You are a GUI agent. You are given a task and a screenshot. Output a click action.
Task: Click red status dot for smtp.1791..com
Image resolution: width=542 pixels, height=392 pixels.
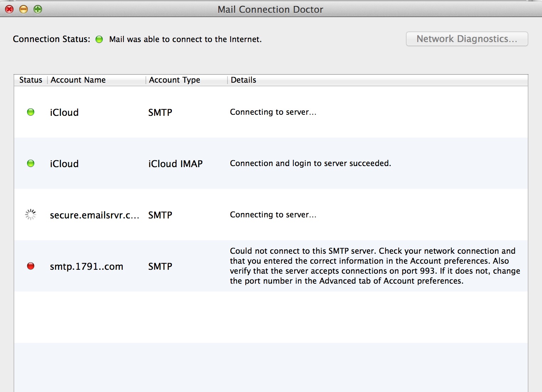point(31,266)
